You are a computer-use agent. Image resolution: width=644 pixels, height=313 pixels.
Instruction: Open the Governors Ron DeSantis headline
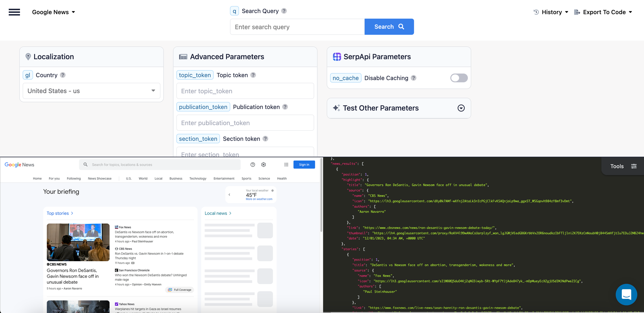point(73,276)
